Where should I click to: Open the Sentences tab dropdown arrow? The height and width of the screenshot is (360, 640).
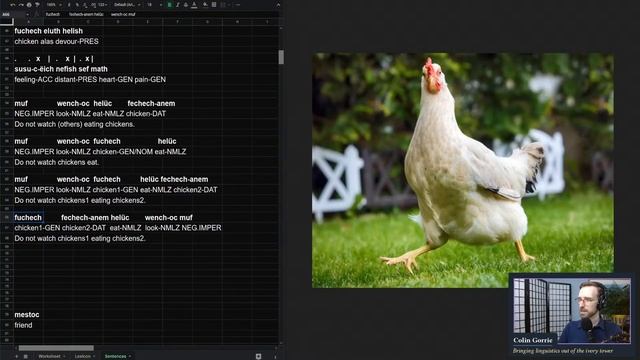[130, 356]
